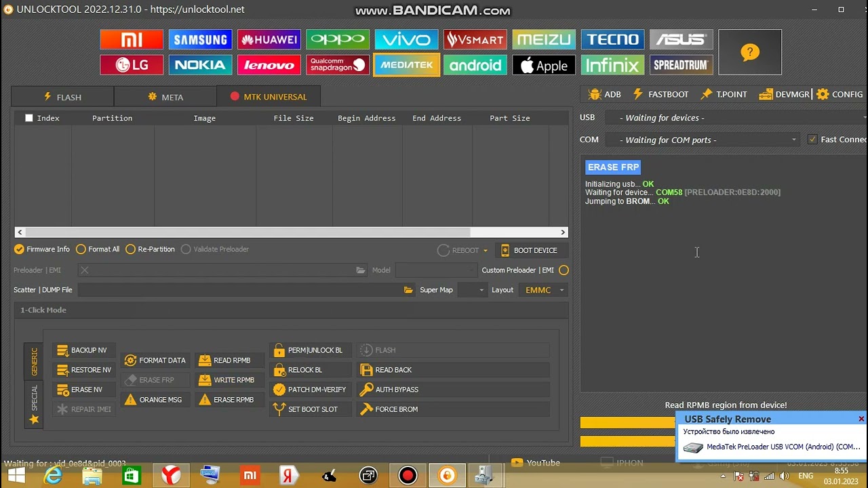Select the Huawei brand logo
The height and width of the screenshot is (488, 868).
(269, 39)
